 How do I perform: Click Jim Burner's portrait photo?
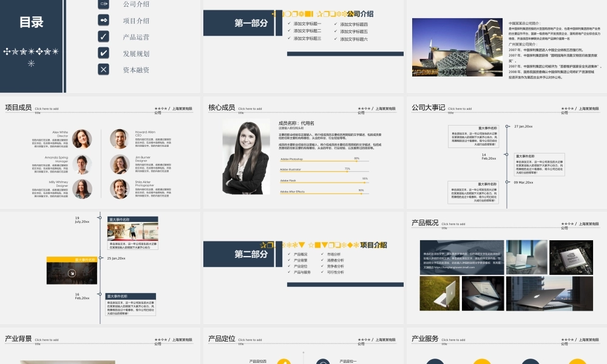[x=120, y=164]
